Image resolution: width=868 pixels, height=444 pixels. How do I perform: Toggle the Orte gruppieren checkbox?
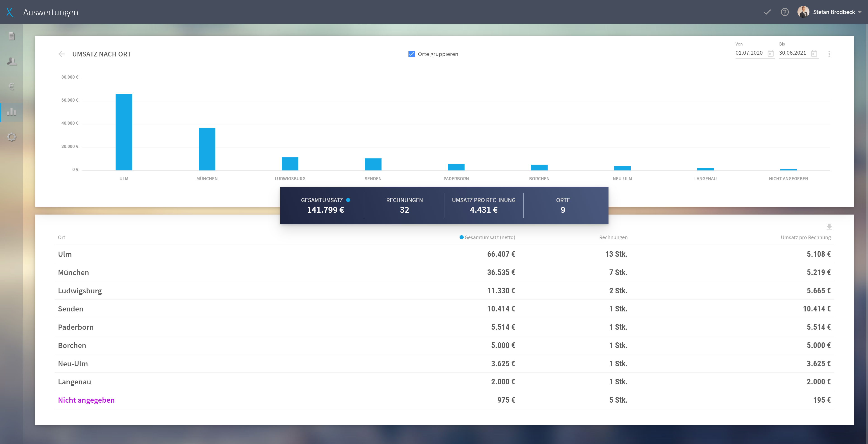411,54
